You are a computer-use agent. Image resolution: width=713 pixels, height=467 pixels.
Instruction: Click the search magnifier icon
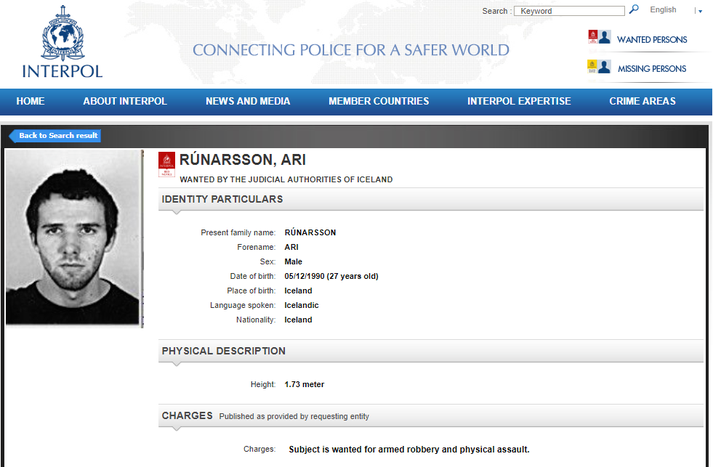point(633,10)
